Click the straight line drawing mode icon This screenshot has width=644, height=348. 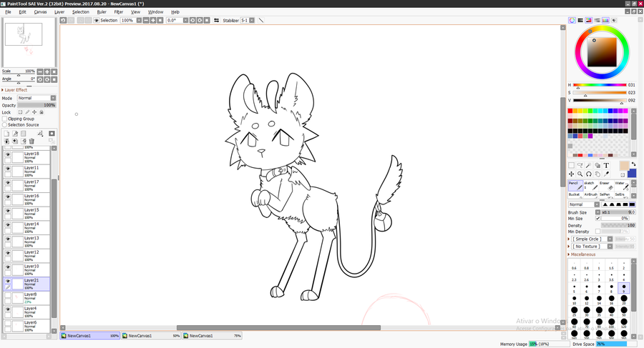pyautogui.click(x=260, y=20)
